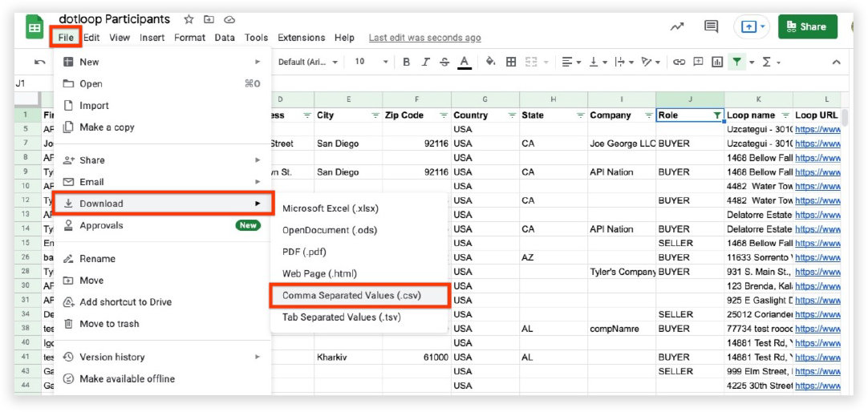868x412 pixels.
Task: Toggle italic formatting
Action: [x=425, y=62]
